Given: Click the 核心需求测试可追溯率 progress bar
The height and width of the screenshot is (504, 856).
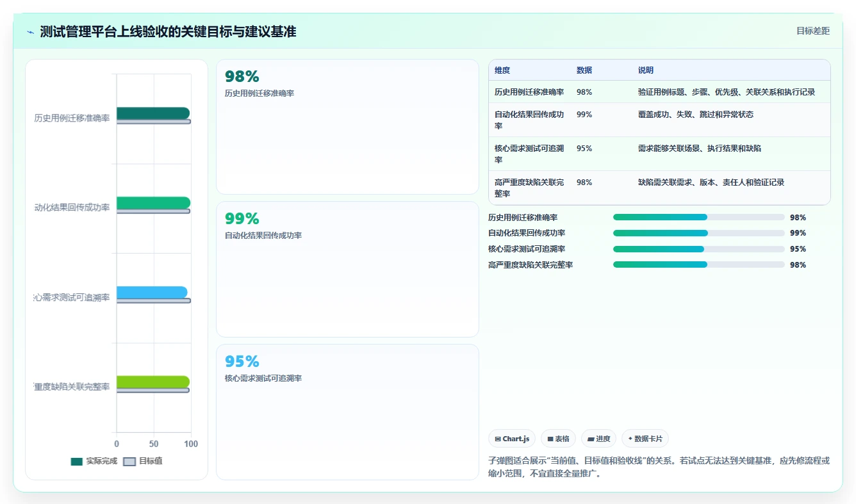Looking at the screenshot, I should [699, 249].
